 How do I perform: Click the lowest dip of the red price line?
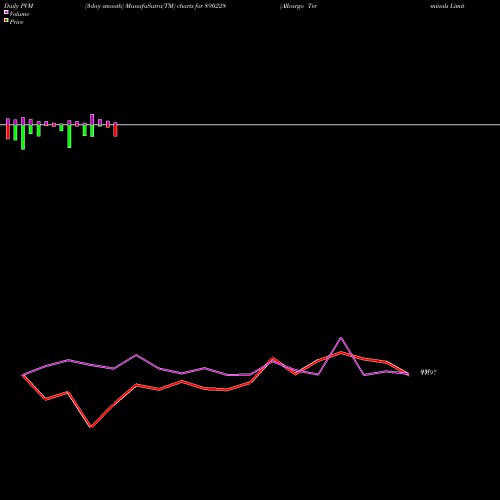(91, 427)
